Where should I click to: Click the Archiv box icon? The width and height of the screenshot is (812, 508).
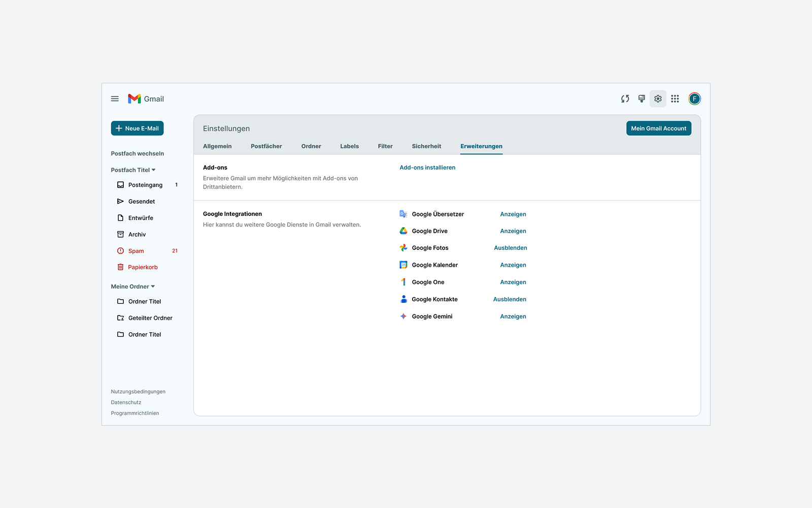click(120, 234)
